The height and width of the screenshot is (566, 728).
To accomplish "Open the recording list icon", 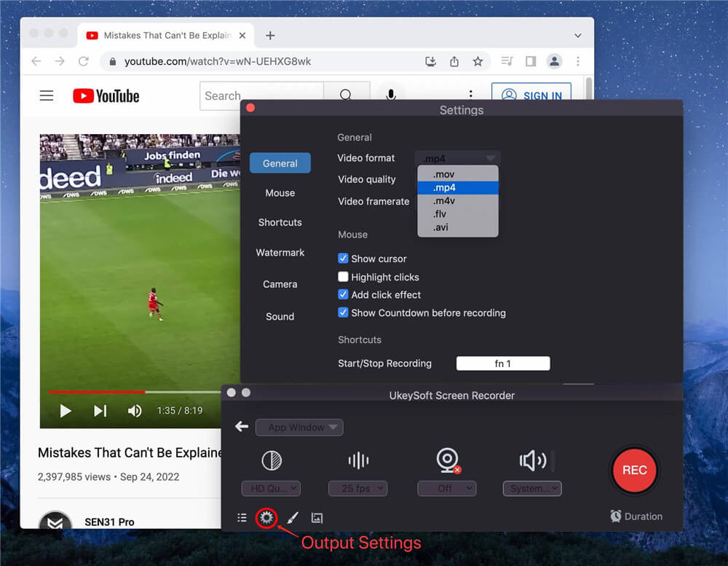I will pos(242,518).
